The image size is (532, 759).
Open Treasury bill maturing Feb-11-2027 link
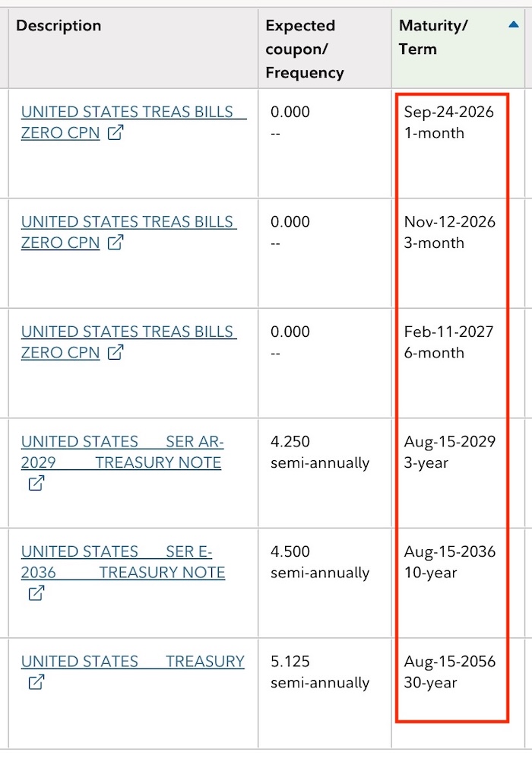tap(128, 341)
